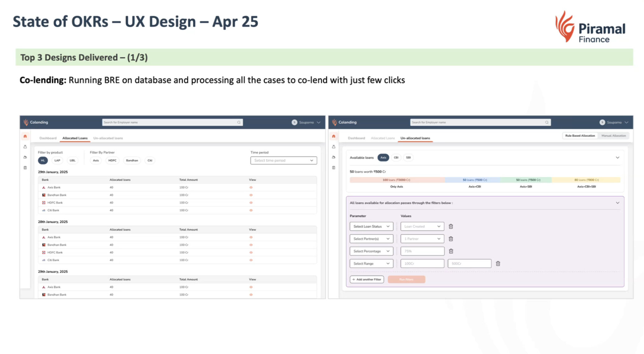Toggle Citi chip under Filter By Partner
The width and height of the screenshot is (644, 354).
[x=150, y=161]
